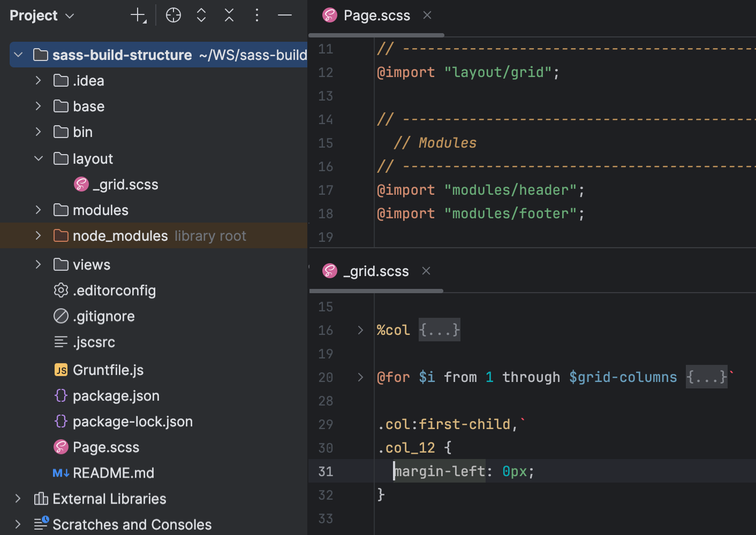The image size is (756, 535).
Task: Click the Markdown icon beside README.md
Action: point(61,472)
